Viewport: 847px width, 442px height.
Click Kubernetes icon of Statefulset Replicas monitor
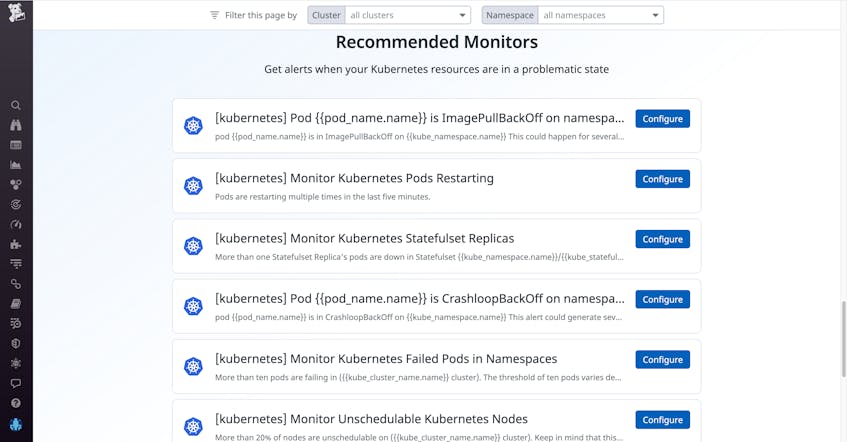193,246
